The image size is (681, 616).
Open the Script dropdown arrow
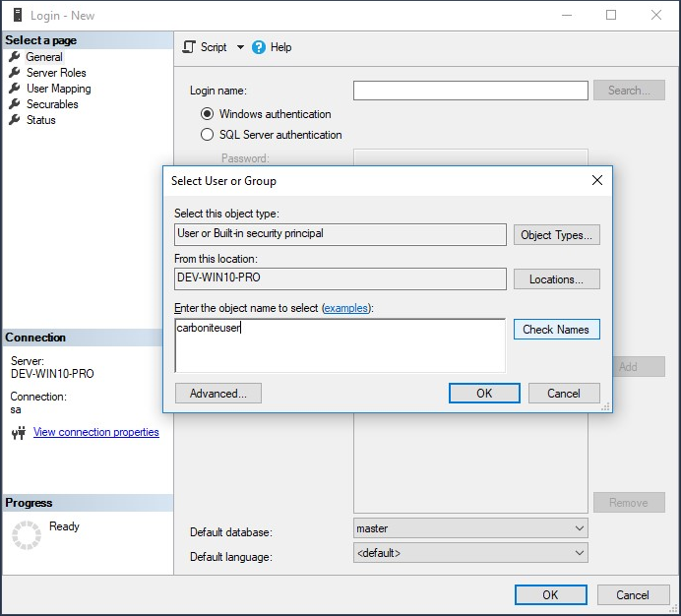tap(240, 47)
